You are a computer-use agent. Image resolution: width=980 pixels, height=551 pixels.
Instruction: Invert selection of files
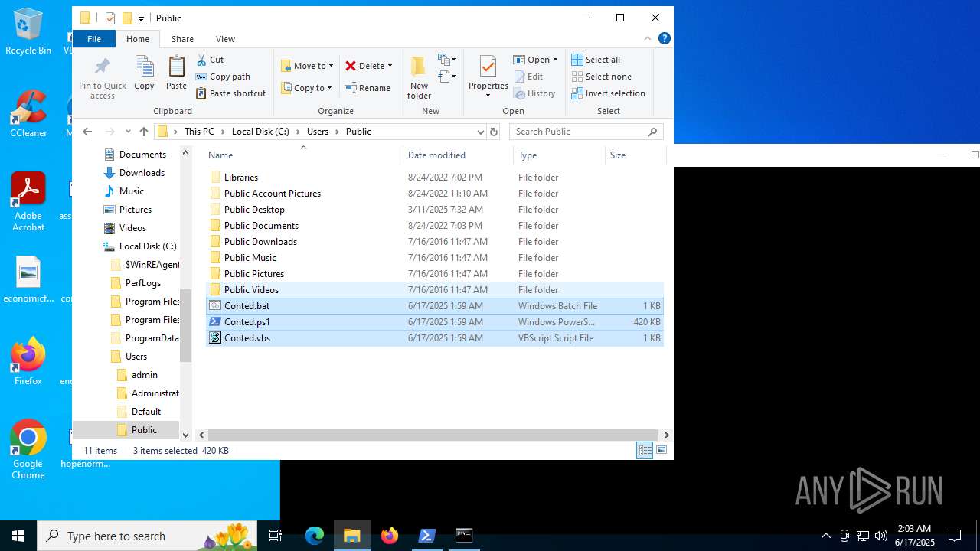coord(609,93)
